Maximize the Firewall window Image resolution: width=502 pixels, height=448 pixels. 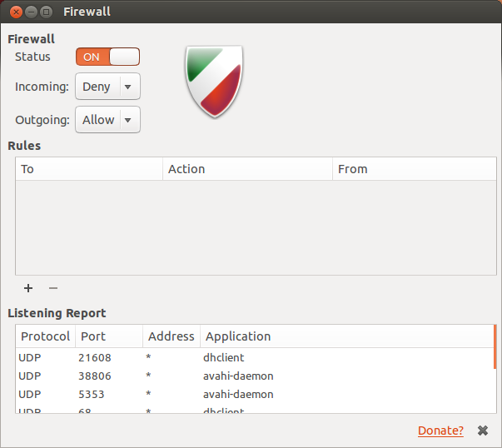(46, 12)
